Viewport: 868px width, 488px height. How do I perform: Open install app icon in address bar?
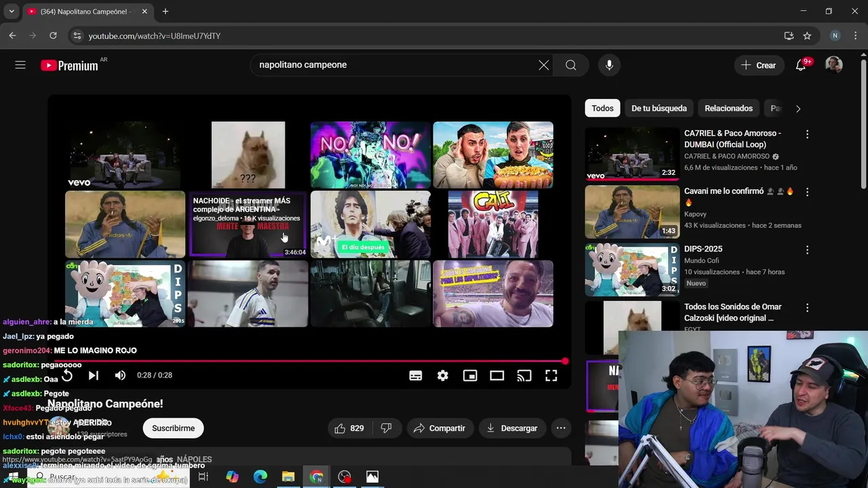[789, 36]
